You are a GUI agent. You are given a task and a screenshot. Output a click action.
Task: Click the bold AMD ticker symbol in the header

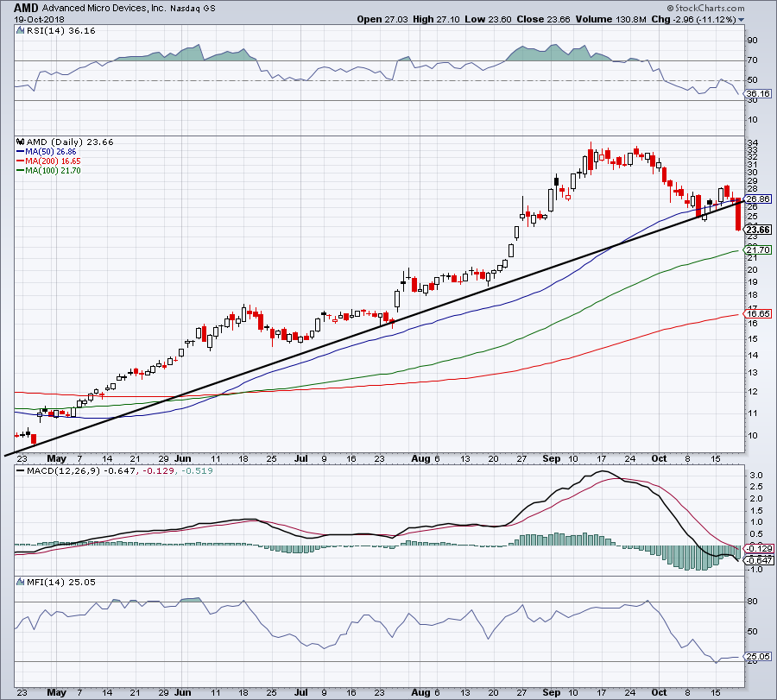click(26, 8)
